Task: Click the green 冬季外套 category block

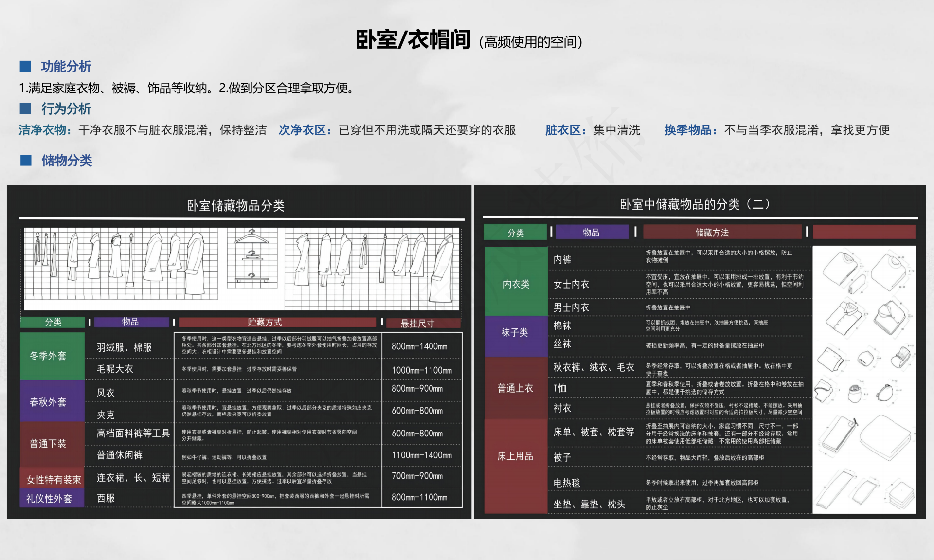Action: tap(52, 356)
